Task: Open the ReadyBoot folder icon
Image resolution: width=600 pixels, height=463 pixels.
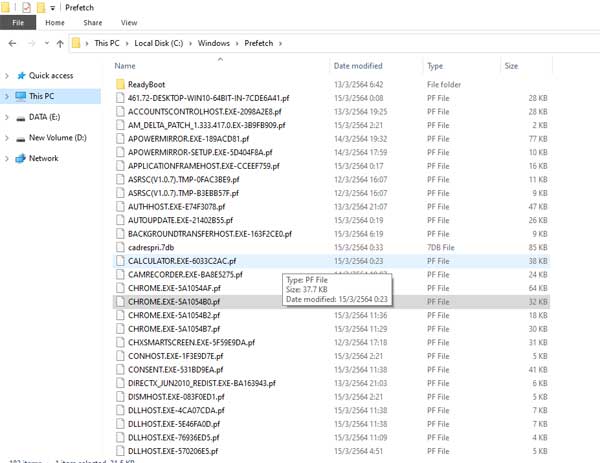Action: click(x=119, y=84)
